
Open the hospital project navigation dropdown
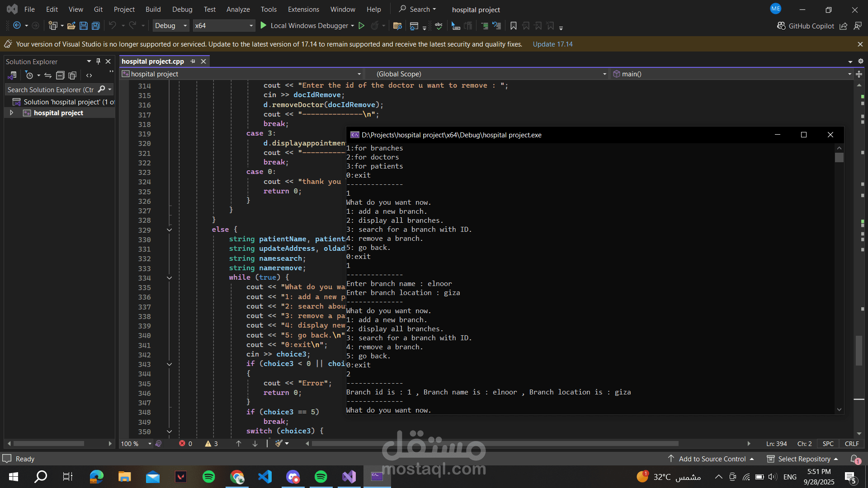click(242, 74)
